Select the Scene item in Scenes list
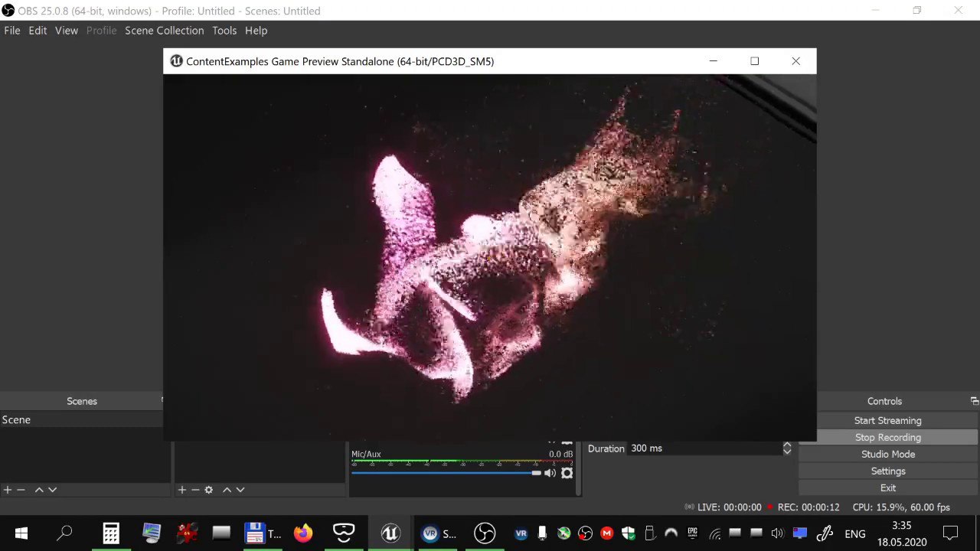 tap(81, 419)
